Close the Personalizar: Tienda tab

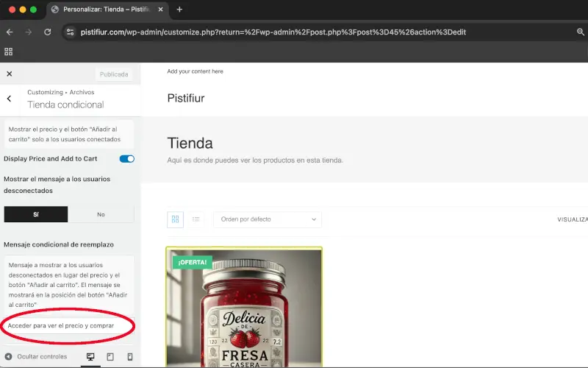pos(160,10)
